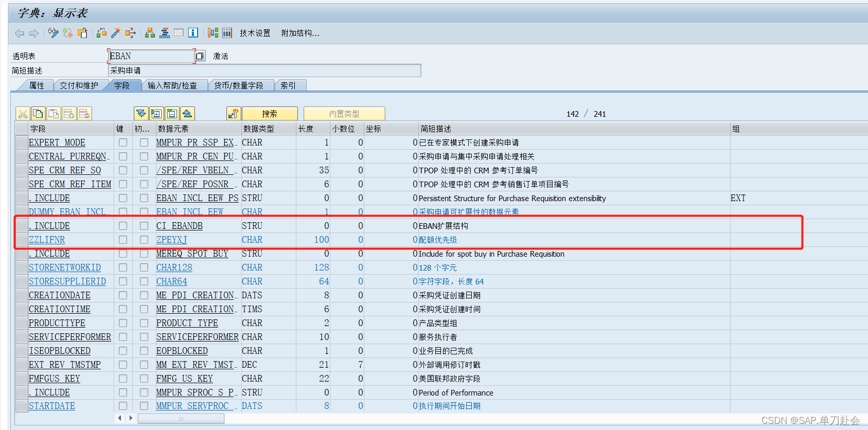868x430 pixels.
Task: Go back with the left arrow icon
Action: (20, 33)
